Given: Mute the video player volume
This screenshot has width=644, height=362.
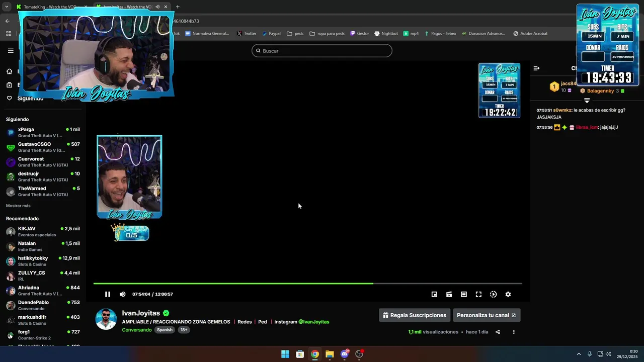Looking at the screenshot, I should (x=122, y=294).
